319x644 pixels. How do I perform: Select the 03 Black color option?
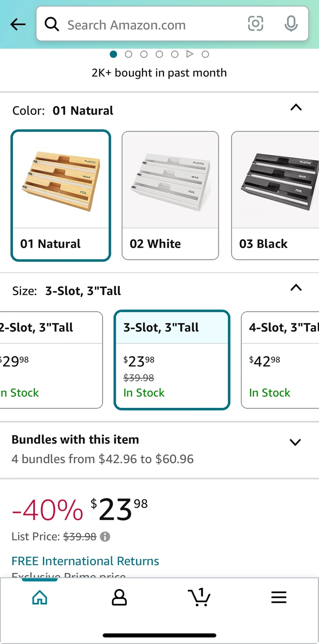275,195
